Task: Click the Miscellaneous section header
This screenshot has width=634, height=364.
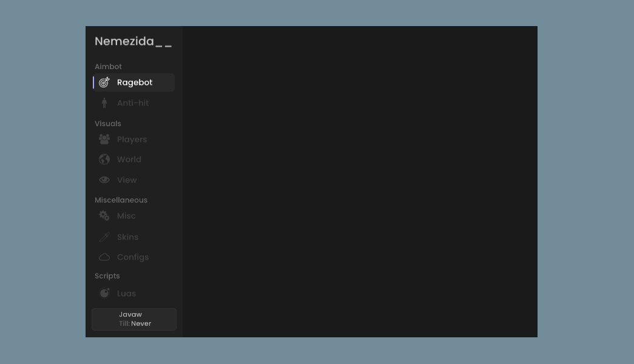Action: click(121, 200)
